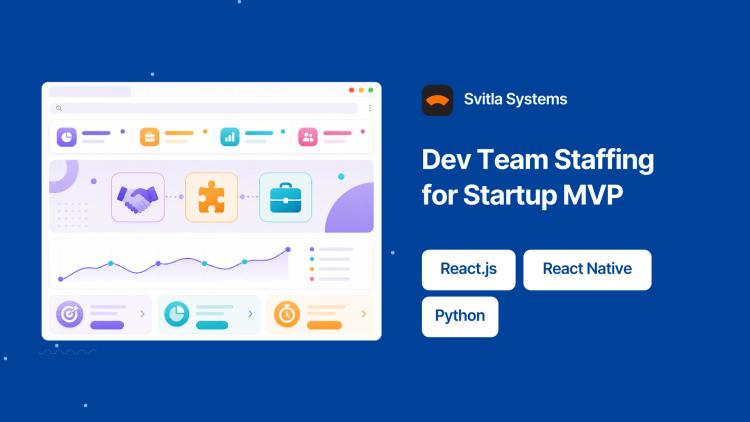Click the gray tab placeholder in mockup title

(90, 91)
